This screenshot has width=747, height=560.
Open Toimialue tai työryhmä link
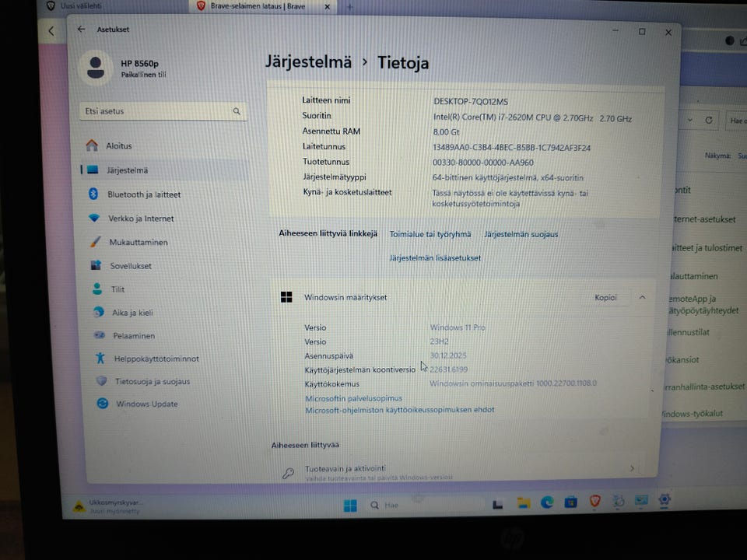pos(430,234)
